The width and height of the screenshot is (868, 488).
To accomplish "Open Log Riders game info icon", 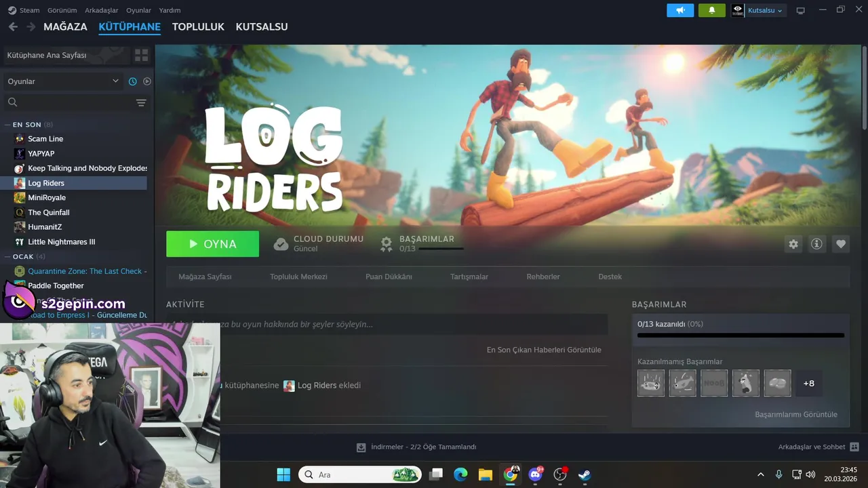I will tap(816, 244).
